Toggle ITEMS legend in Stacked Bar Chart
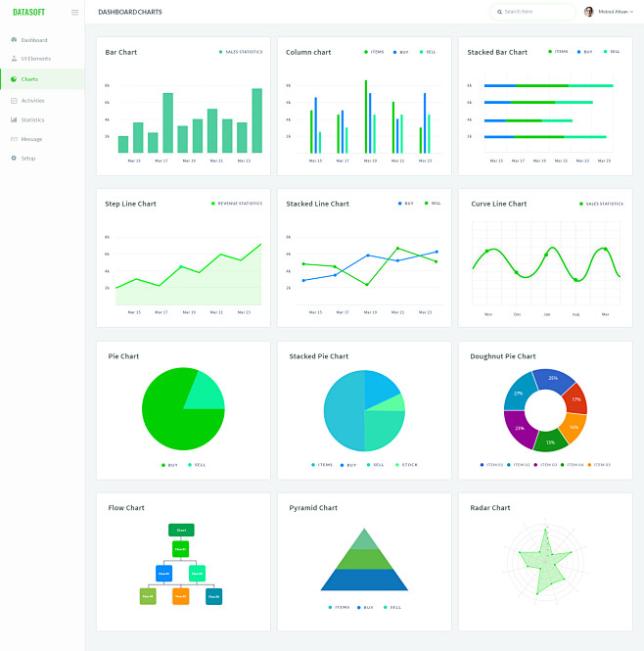This screenshot has width=644, height=651. 558,52
